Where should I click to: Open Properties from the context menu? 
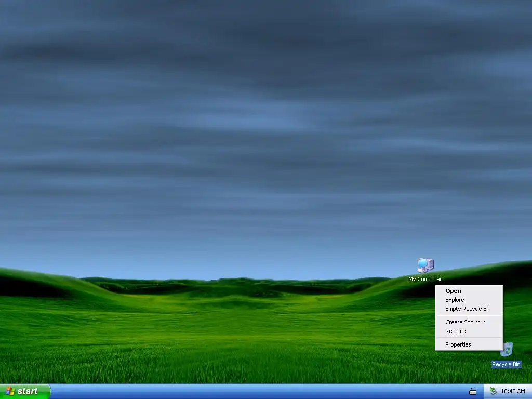pos(469,344)
